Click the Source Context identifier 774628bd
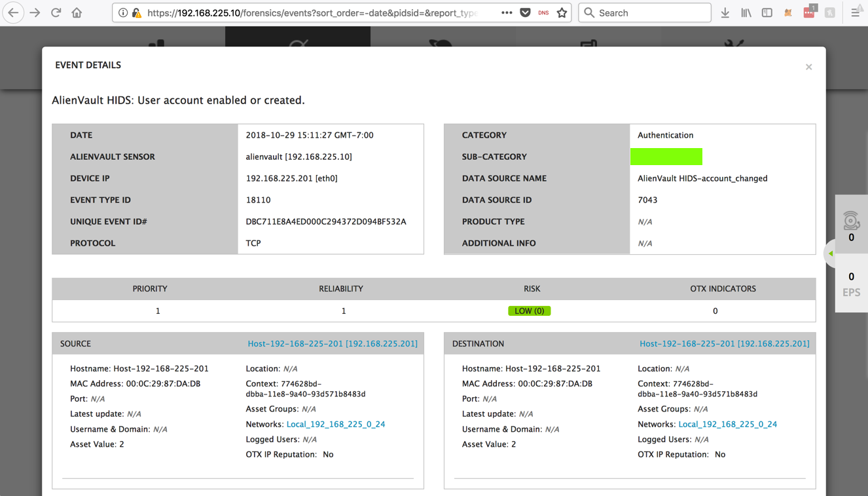Screen dimensions: 868x496 tap(306, 389)
